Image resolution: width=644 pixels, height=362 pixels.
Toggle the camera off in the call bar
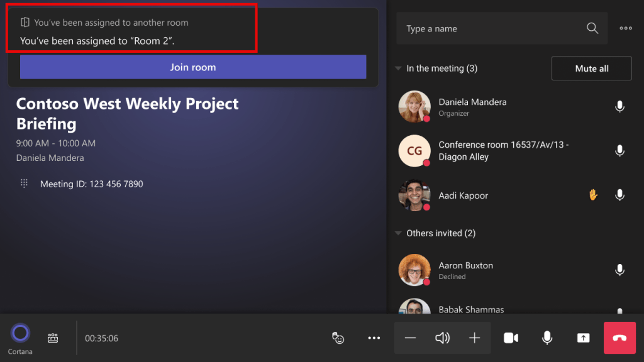(511, 337)
